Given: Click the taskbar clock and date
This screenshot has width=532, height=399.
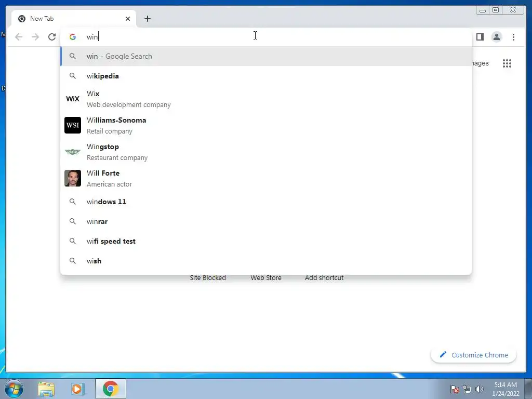Looking at the screenshot, I should point(506,389).
